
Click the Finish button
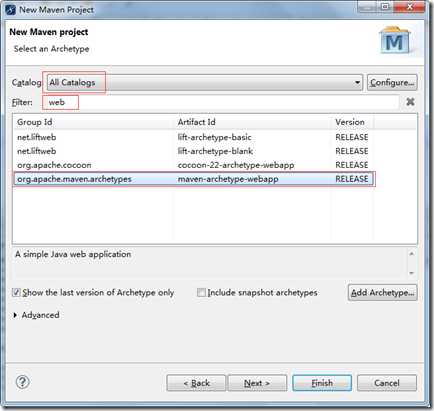322,383
